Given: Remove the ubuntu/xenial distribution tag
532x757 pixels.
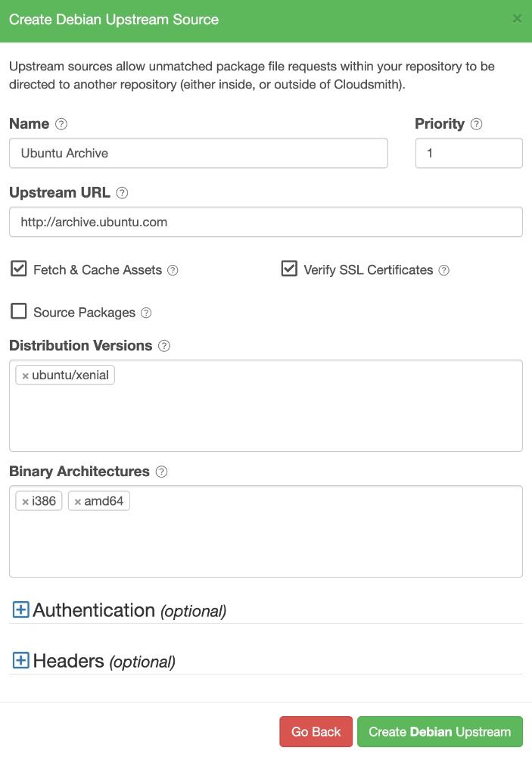Looking at the screenshot, I should pyautogui.click(x=26, y=375).
